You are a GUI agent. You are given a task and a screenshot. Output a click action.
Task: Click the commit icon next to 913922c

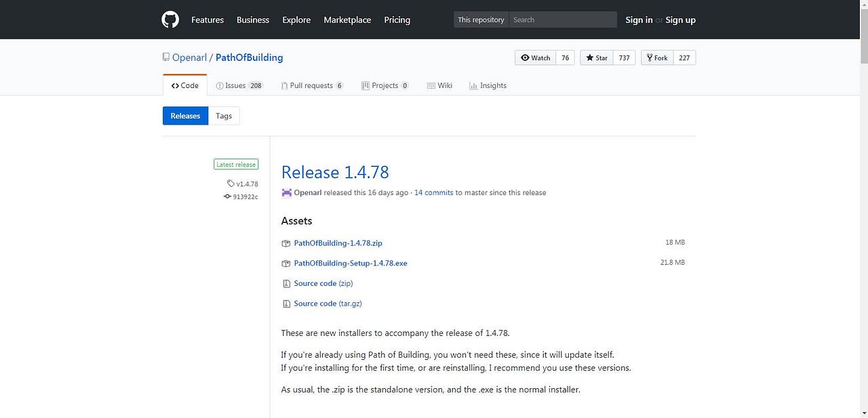coord(227,196)
